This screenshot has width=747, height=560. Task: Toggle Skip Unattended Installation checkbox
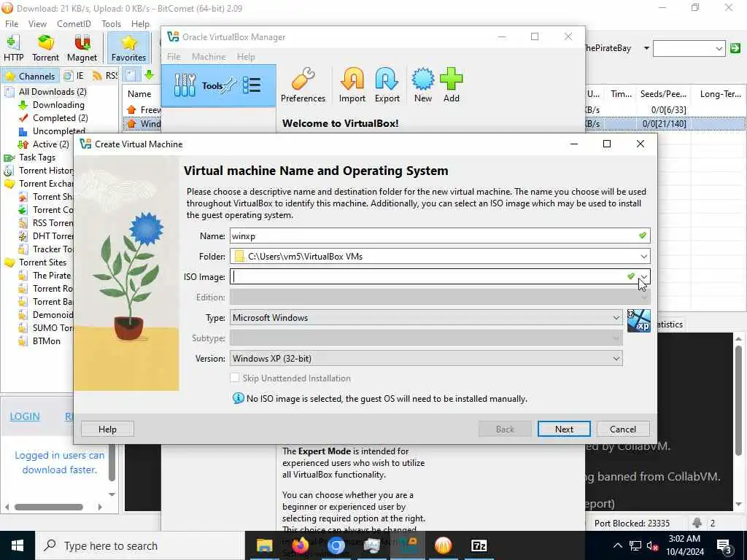click(234, 378)
